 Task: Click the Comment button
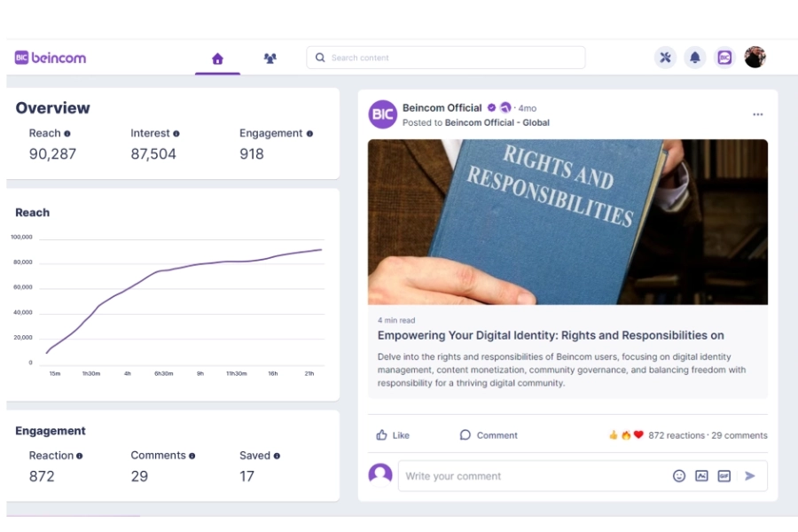coord(489,435)
